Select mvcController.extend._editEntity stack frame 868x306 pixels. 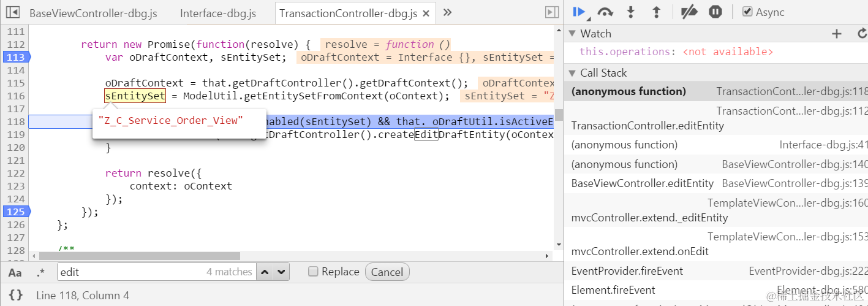(716, 210)
